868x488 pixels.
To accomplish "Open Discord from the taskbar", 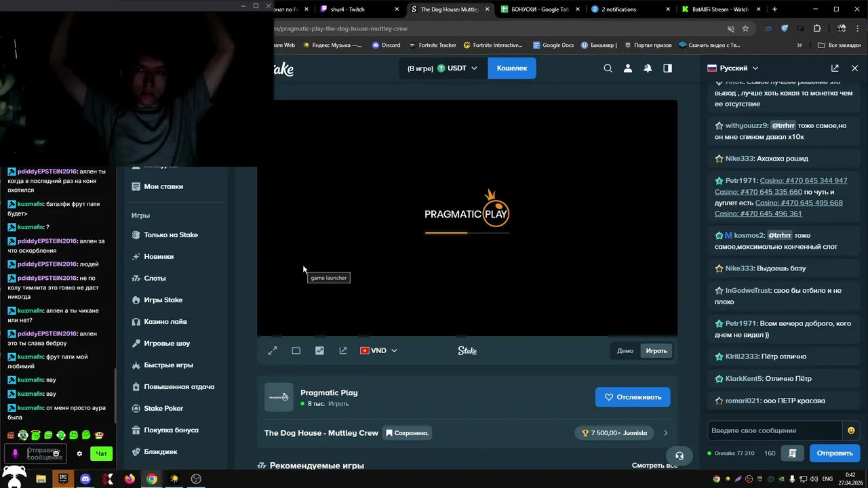I will (x=85, y=479).
